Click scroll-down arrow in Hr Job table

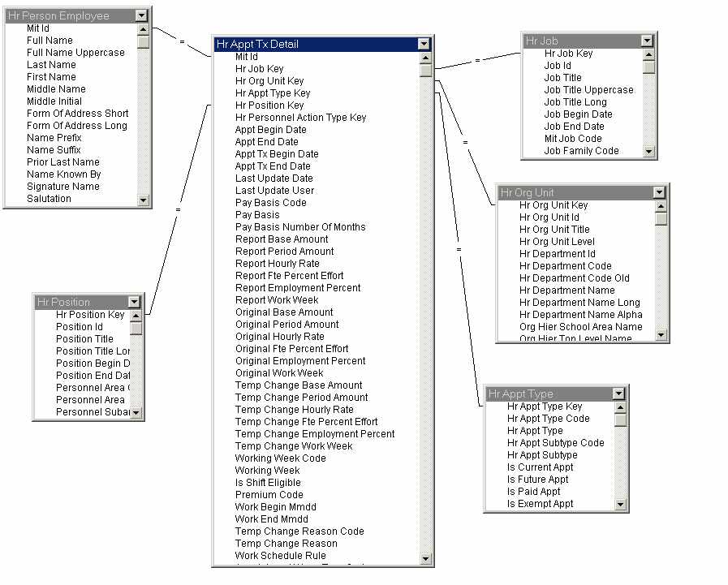point(649,152)
